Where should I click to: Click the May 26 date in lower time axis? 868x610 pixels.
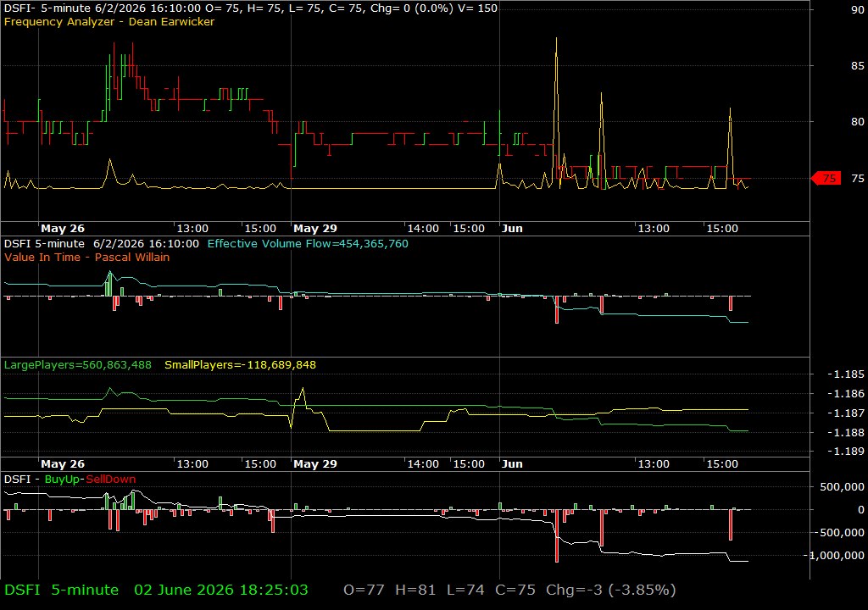point(63,464)
